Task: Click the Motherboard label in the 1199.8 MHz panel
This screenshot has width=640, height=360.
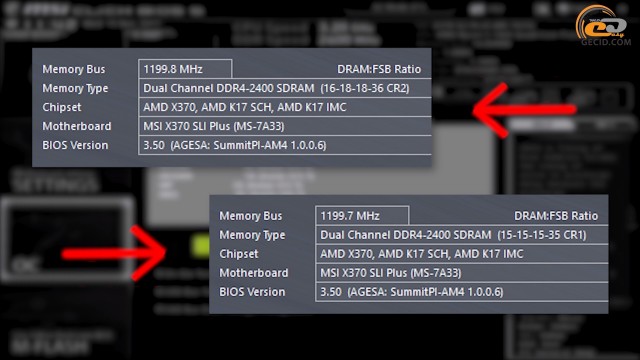Action: [77, 126]
